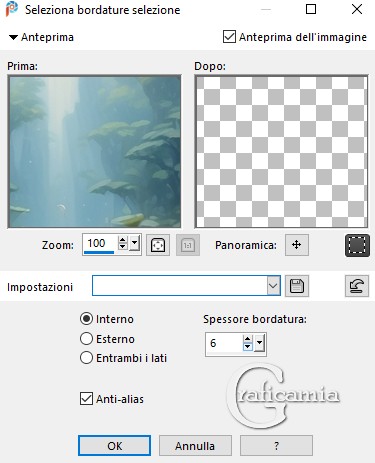Click the Annulla button

[195, 446]
